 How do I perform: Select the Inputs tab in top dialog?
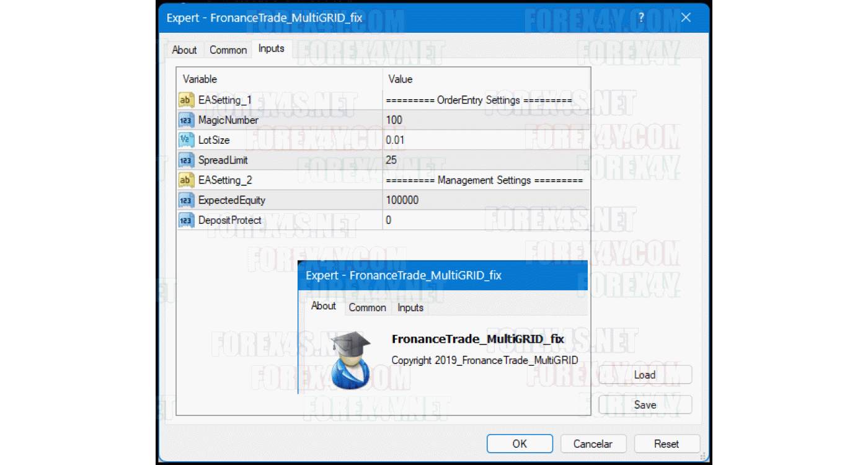pyautogui.click(x=271, y=49)
